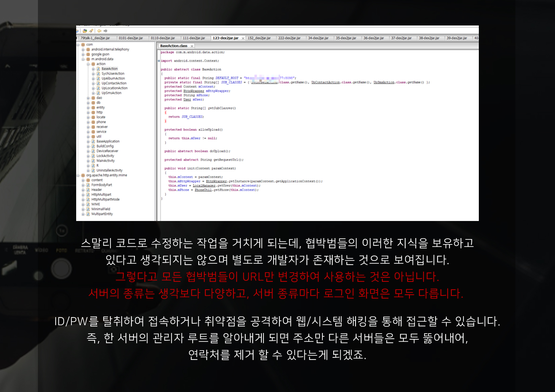Follow the User type link in code
The image size is (555, 392).
187,100
